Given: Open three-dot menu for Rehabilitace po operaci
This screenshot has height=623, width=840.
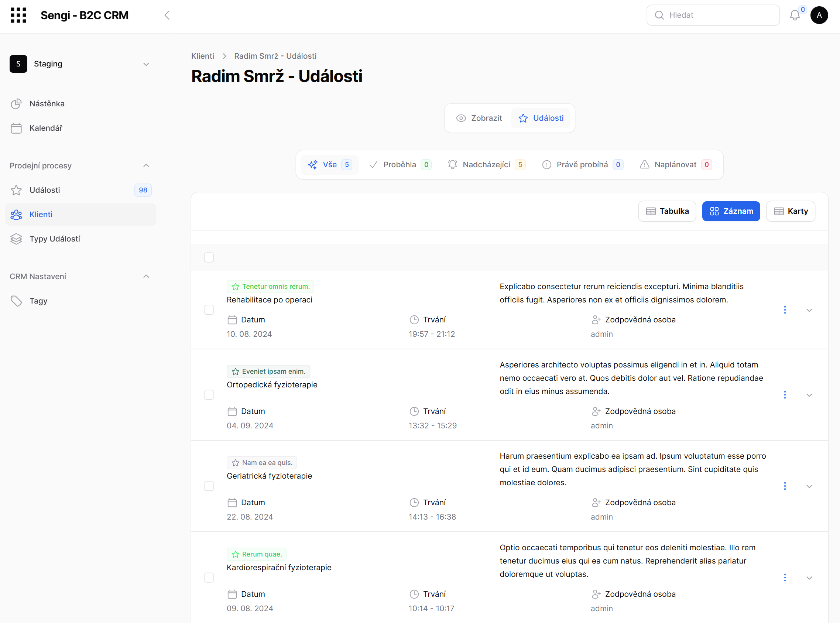Looking at the screenshot, I should click(785, 310).
